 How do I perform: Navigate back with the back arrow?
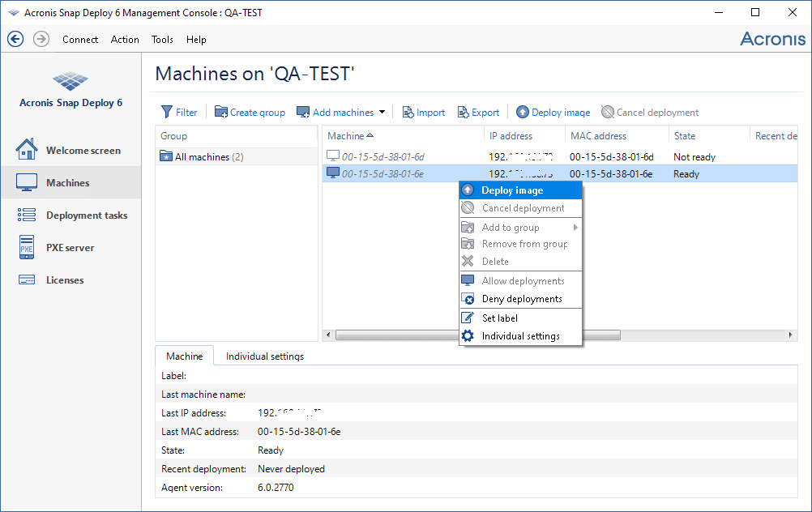click(15, 39)
